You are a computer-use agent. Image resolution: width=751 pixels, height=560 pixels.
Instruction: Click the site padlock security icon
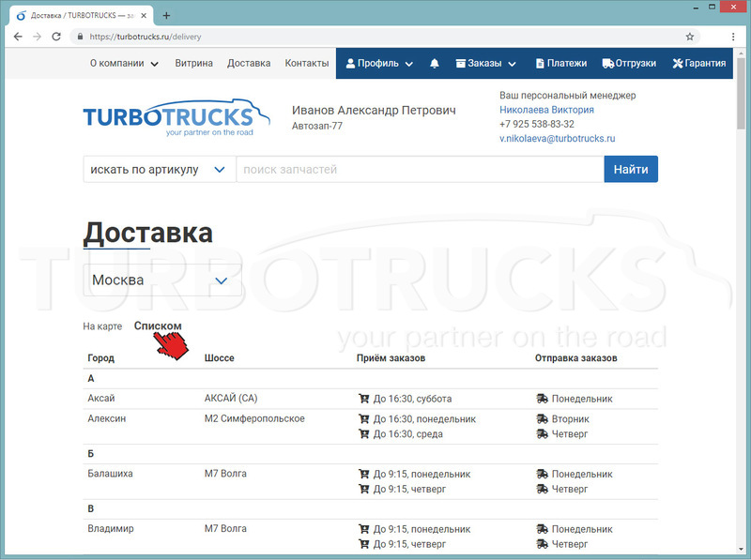point(80,37)
